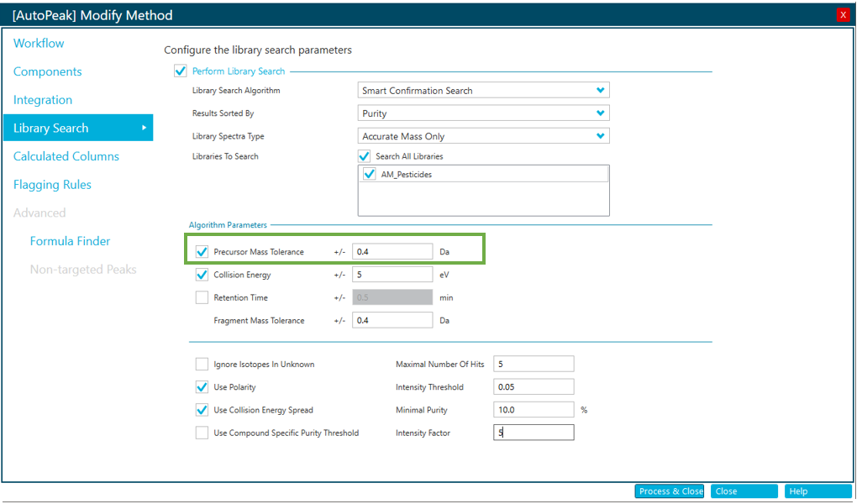Image resolution: width=862 pixels, height=504 pixels.
Task: Open Formula Finder under Advanced
Action: pyautogui.click(x=70, y=241)
